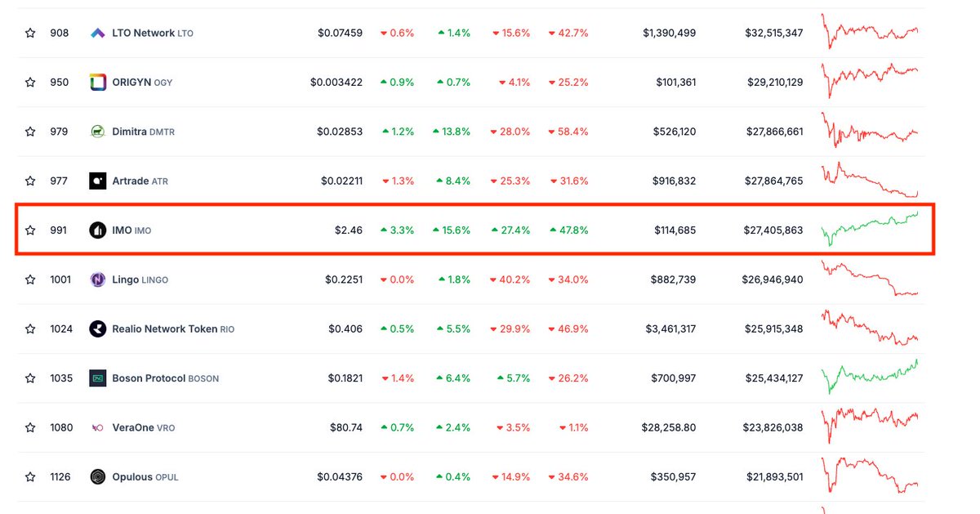Select VeraOne volume $28,258.80

(x=668, y=427)
